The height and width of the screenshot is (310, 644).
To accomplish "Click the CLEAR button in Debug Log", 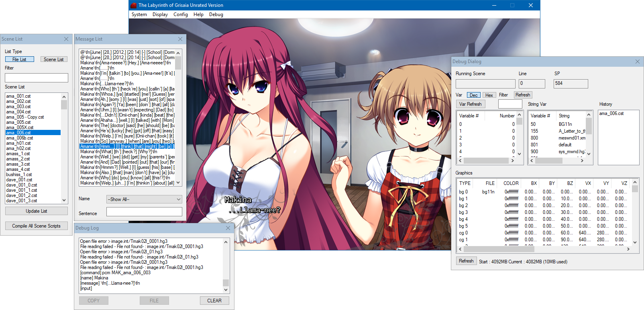I will click(214, 301).
